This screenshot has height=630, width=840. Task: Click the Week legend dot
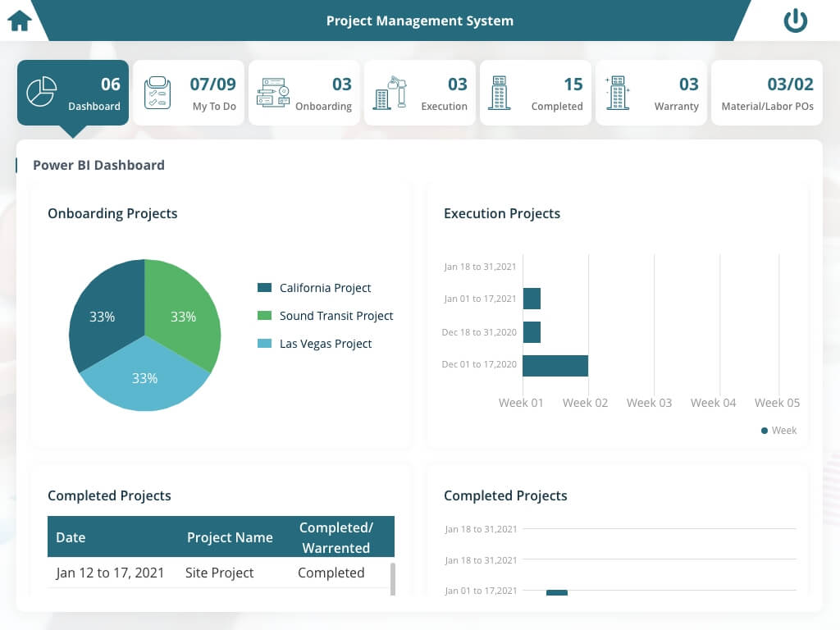[765, 431]
